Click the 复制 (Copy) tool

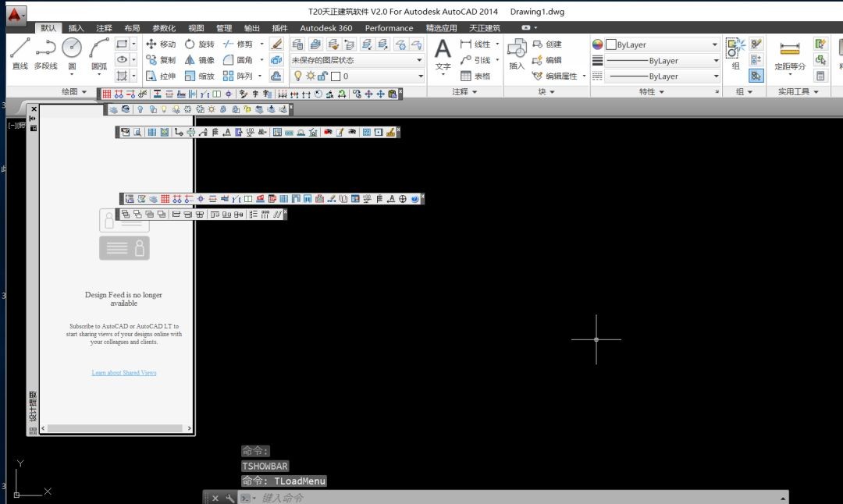click(161, 59)
